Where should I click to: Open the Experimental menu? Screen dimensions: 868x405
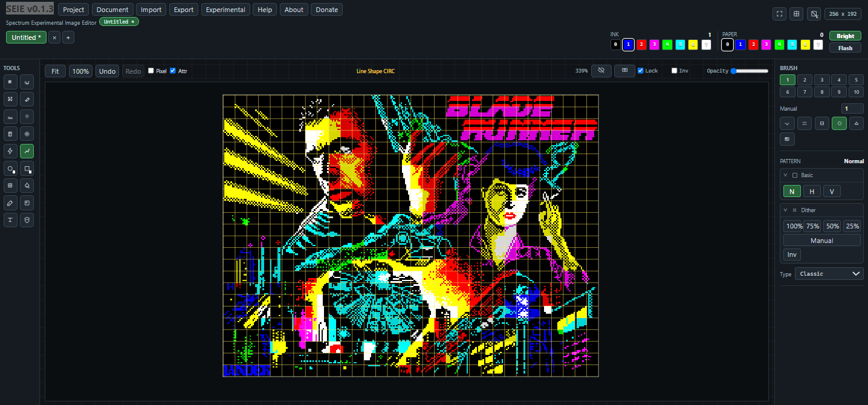pos(225,10)
